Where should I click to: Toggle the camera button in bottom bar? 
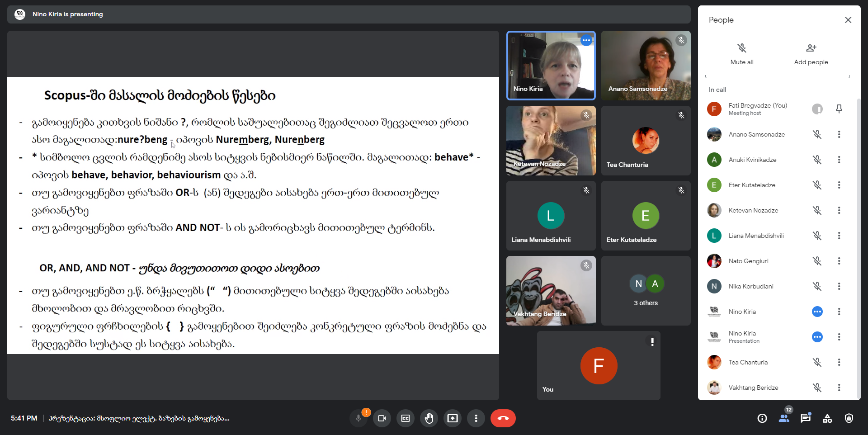[x=382, y=418]
